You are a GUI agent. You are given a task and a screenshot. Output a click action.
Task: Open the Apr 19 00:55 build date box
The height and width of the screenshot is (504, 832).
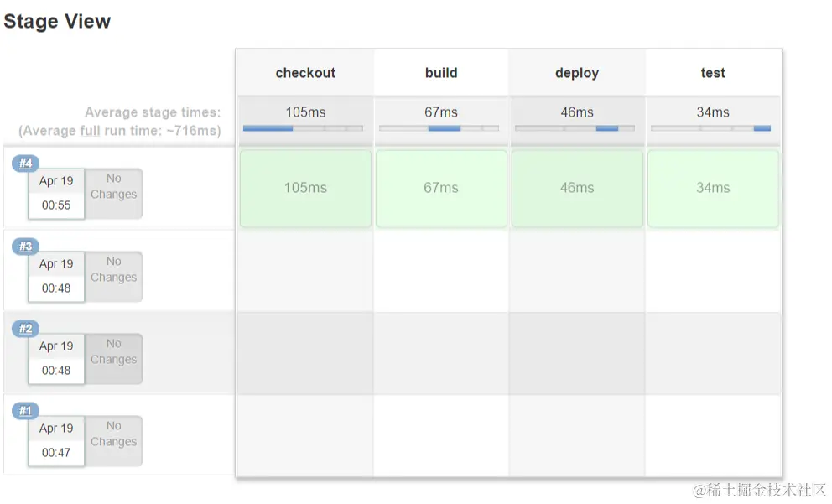(x=56, y=194)
